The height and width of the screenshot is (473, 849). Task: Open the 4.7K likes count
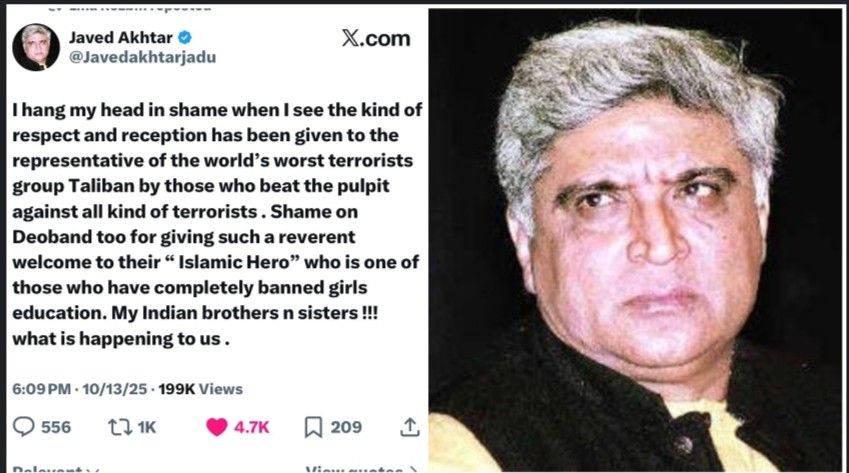[251, 427]
